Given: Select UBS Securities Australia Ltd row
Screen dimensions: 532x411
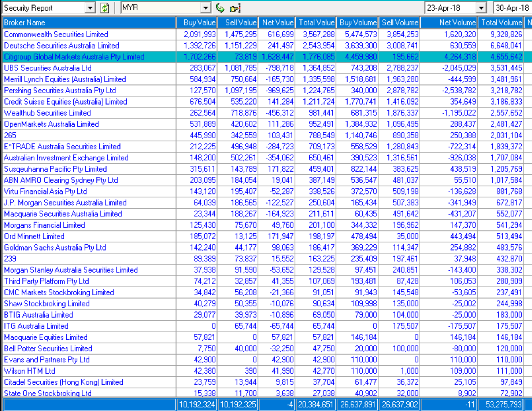Looking at the screenshot, I should [x=267, y=68].
